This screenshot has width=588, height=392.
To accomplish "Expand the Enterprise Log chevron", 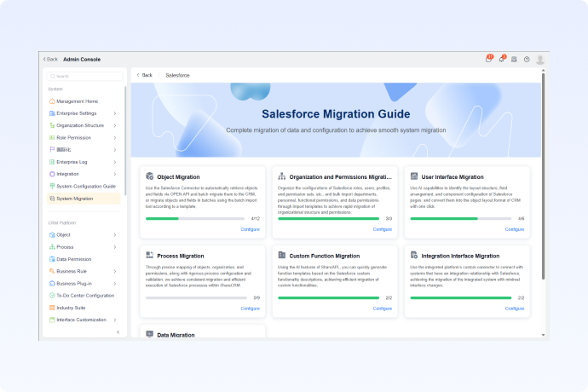I will 115,162.
